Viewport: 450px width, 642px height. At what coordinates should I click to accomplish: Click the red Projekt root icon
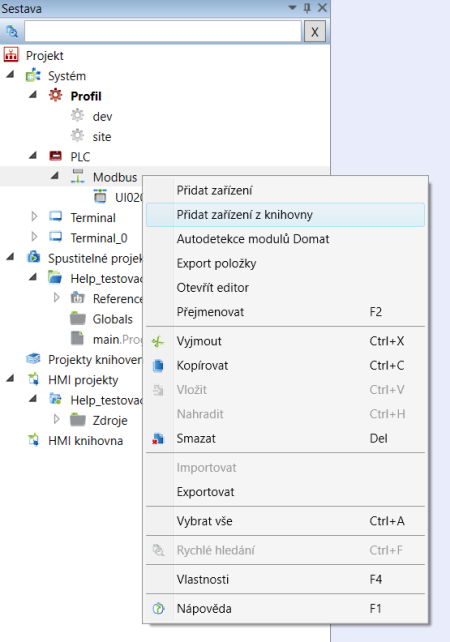pos(11,54)
